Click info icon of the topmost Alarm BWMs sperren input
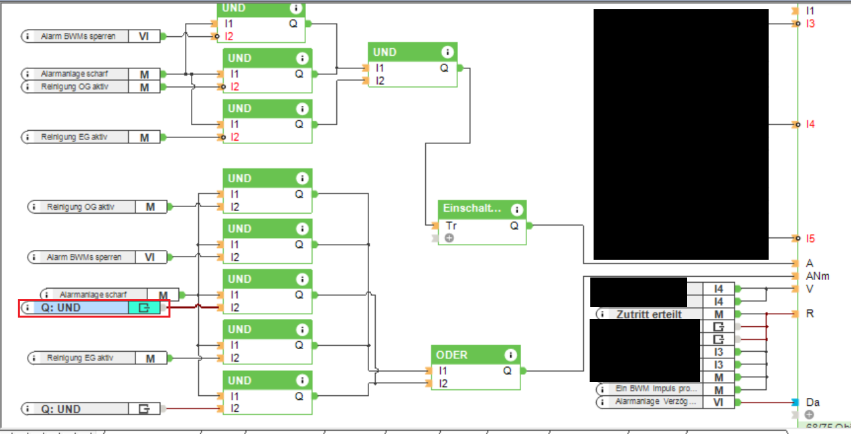The height and width of the screenshot is (434, 868). (28, 36)
